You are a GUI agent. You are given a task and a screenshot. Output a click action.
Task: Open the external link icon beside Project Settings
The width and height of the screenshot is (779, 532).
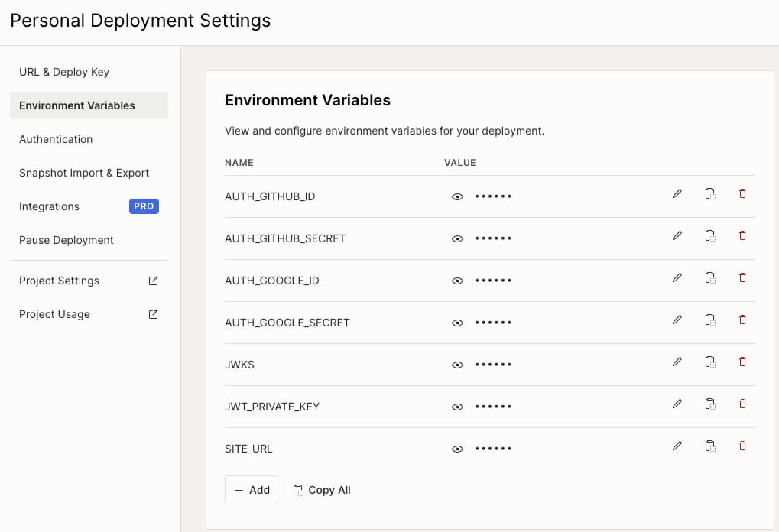pyautogui.click(x=152, y=281)
